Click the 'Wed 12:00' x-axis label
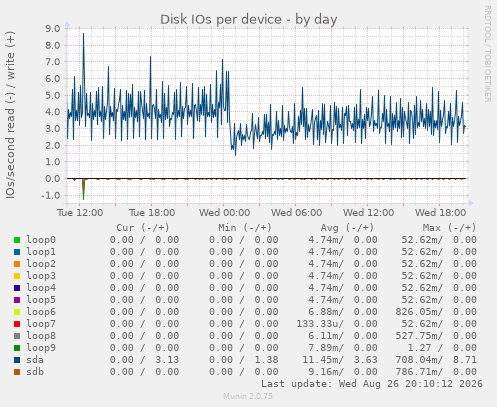 tap(368, 213)
